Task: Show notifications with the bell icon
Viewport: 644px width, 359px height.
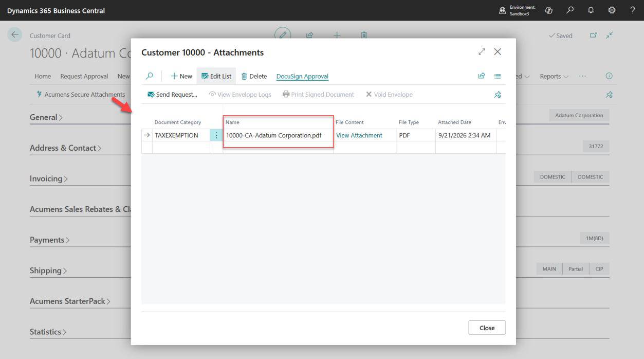Action: click(591, 10)
